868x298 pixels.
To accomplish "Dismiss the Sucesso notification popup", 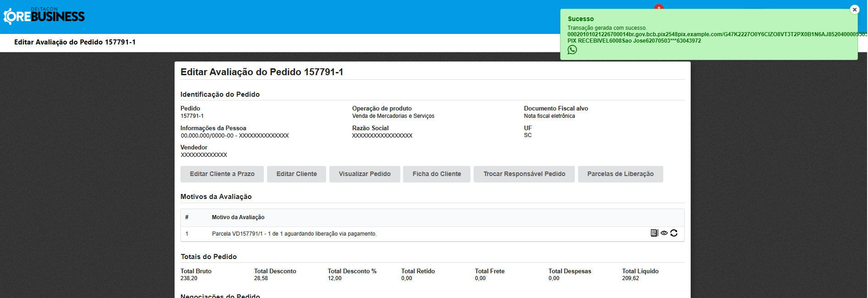I will (854, 10).
